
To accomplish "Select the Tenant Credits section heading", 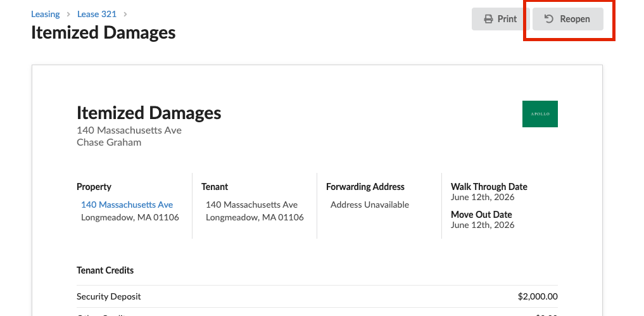I will point(105,270).
